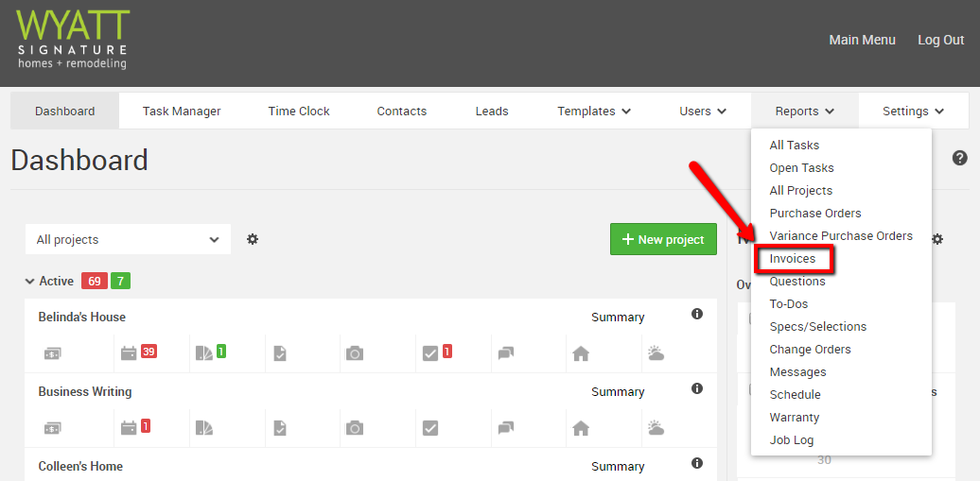Click the Log Out link
980x481 pixels.
940,40
